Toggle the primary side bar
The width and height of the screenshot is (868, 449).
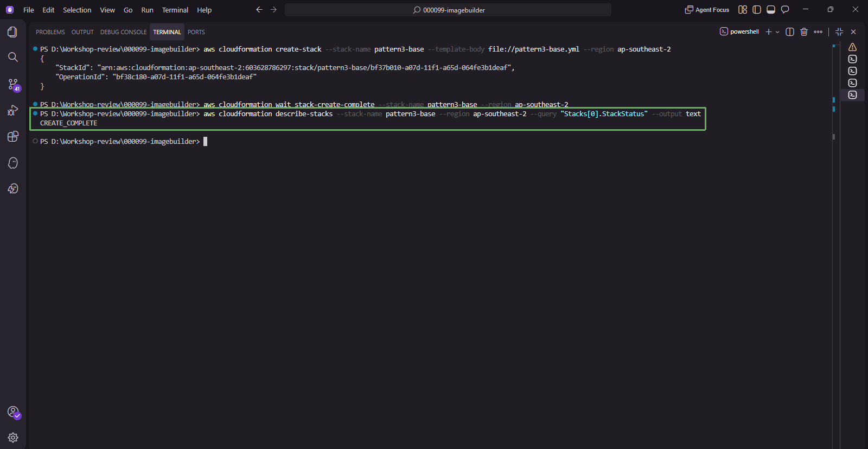click(x=757, y=10)
